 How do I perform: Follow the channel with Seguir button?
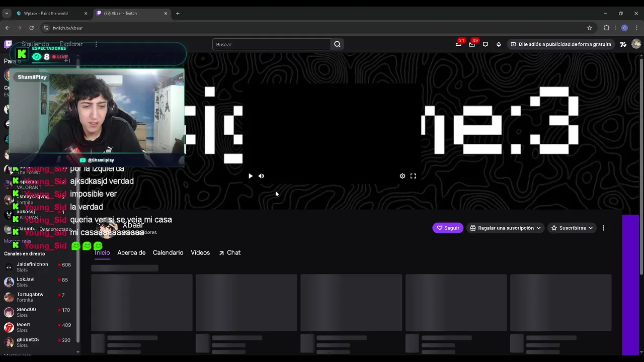click(448, 228)
